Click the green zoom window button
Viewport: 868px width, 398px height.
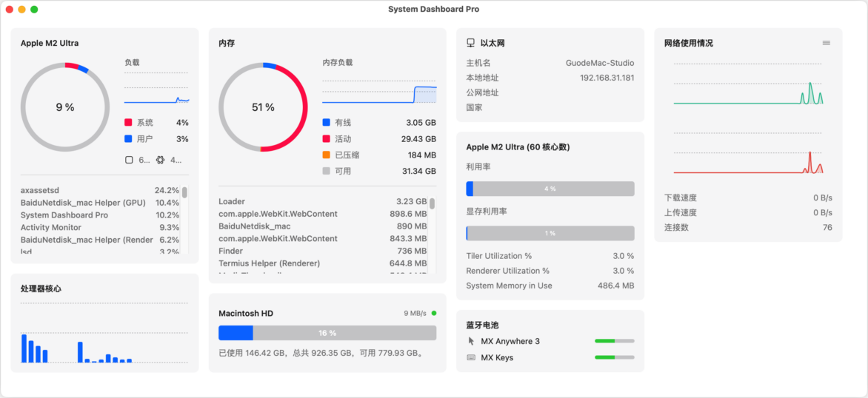(34, 10)
